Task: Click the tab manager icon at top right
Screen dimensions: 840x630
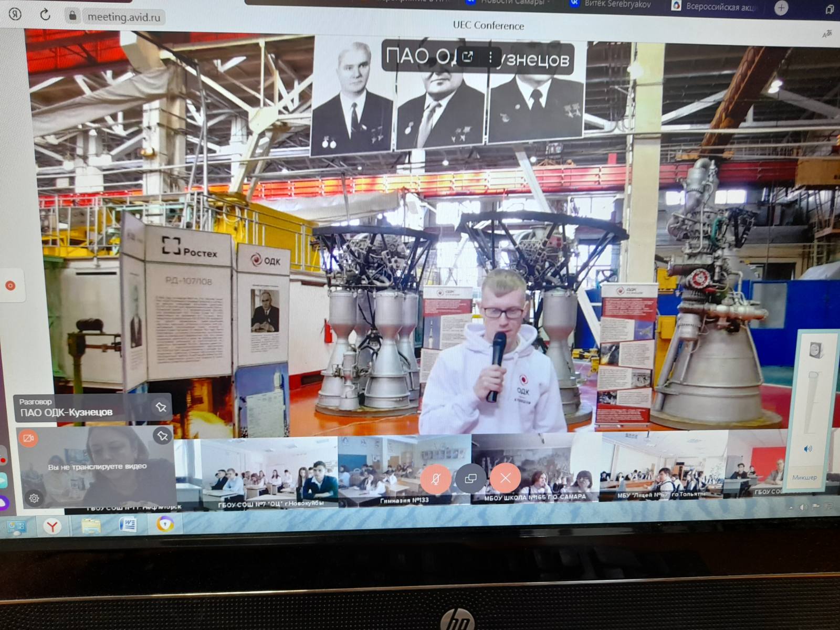Action: pos(830,9)
